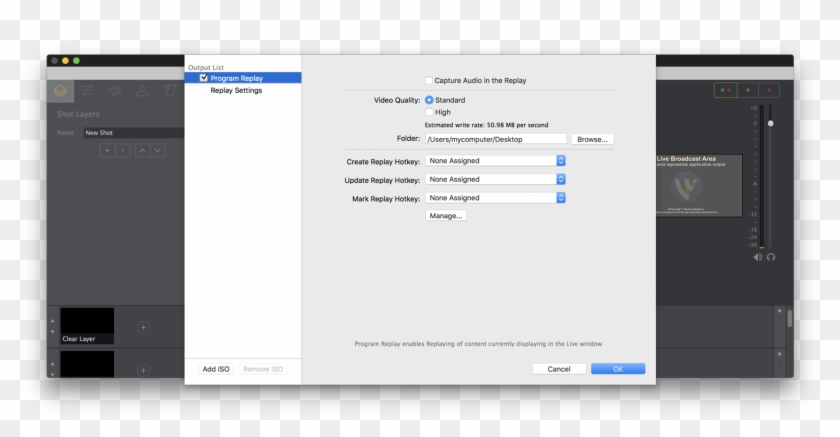The width and height of the screenshot is (840, 437).
Task: Click the Folder path field
Action: tap(496, 139)
